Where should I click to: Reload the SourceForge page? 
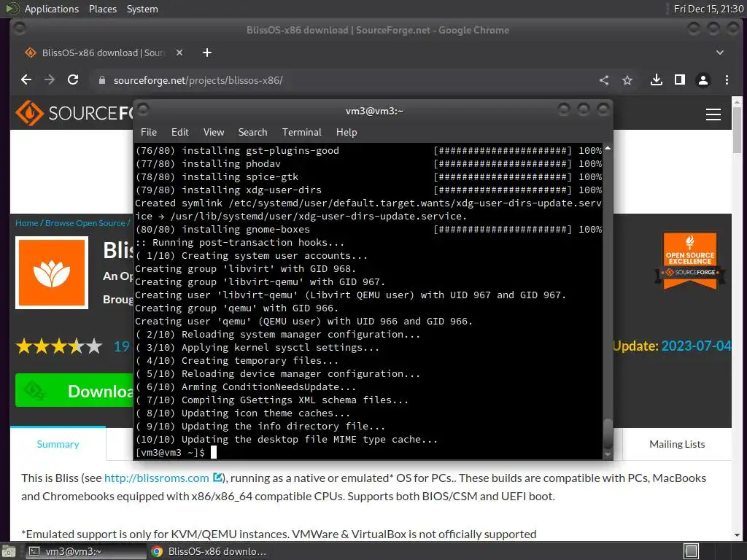click(73, 80)
